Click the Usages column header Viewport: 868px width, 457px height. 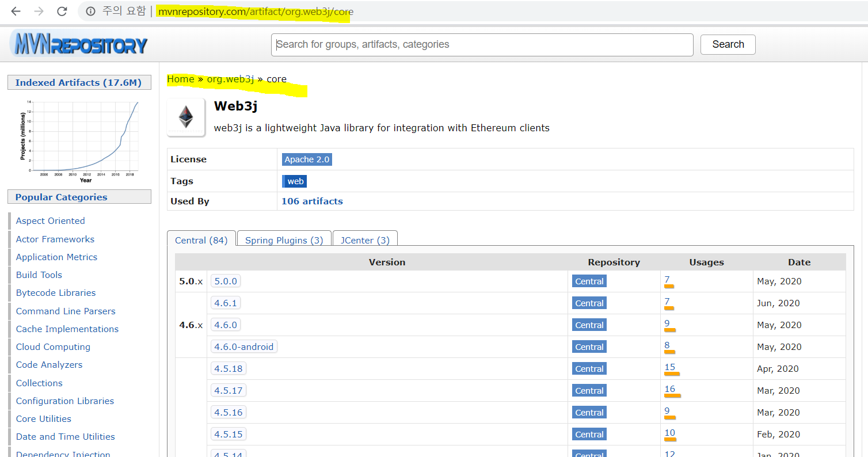coord(706,262)
